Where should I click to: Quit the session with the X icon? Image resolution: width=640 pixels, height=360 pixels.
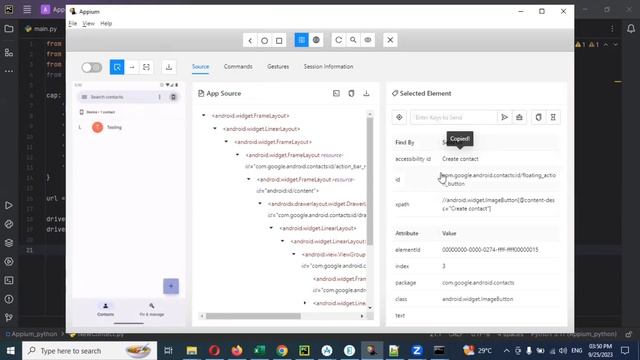click(x=390, y=40)
